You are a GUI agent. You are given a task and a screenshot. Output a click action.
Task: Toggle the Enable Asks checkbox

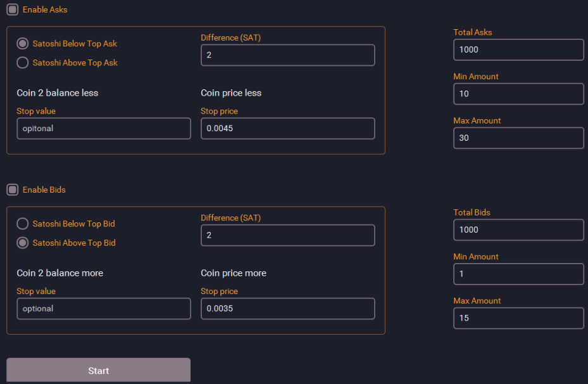point(13,10)
